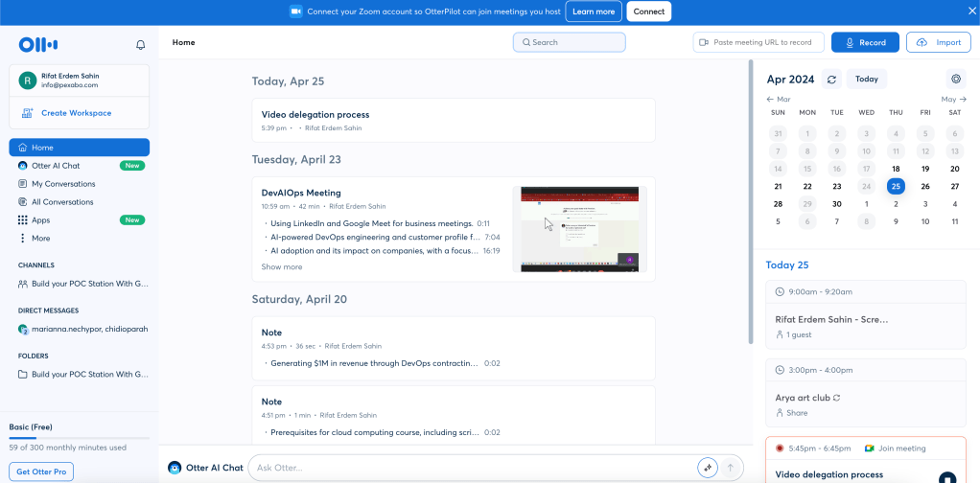Open the Video delegation process conversation

454,120
